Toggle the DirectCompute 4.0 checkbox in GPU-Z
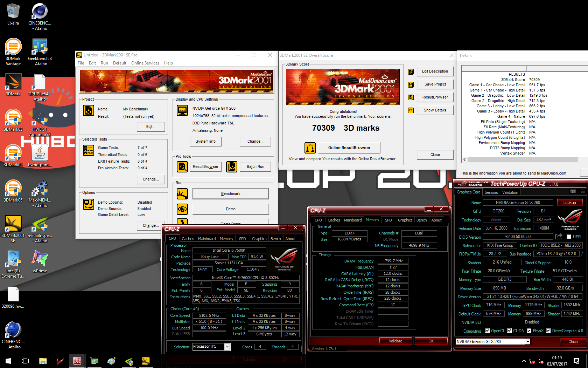588x368 pixels. click(548, 331)
